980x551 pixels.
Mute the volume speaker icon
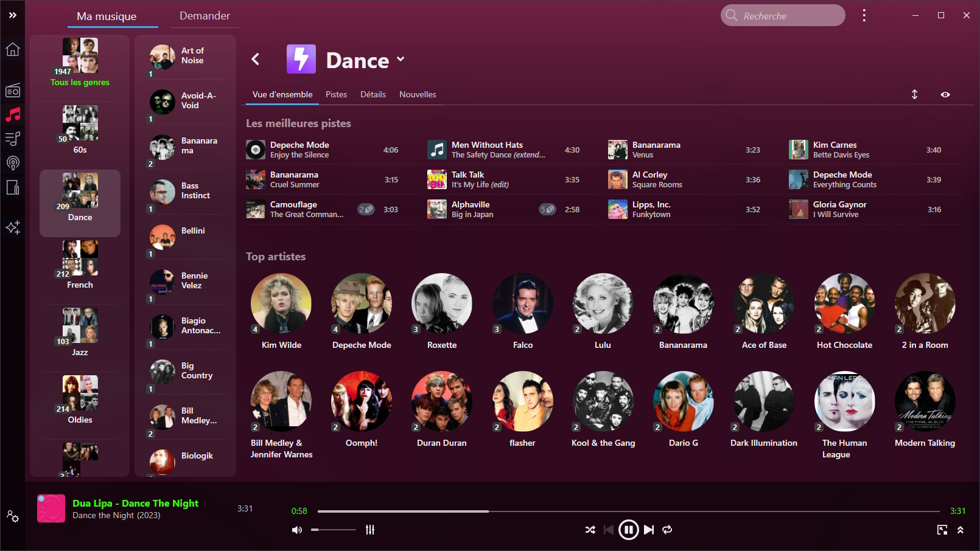297,530
